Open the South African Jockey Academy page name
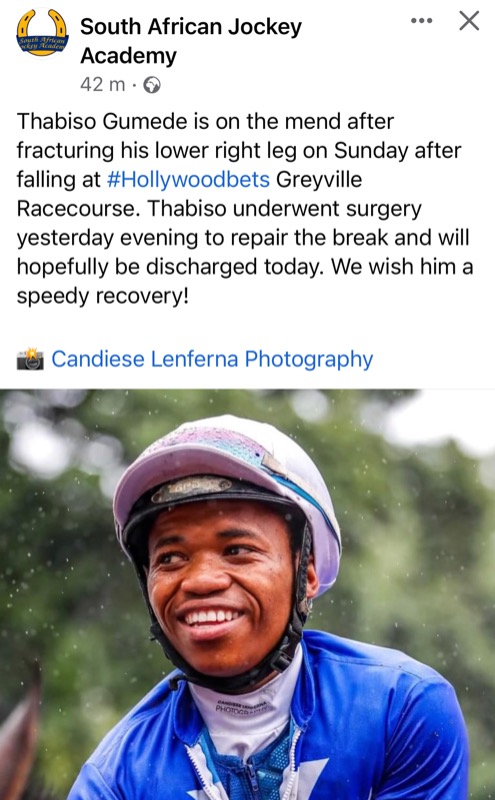The width and height of the screenshot is (495, 800). click(191, 41)
